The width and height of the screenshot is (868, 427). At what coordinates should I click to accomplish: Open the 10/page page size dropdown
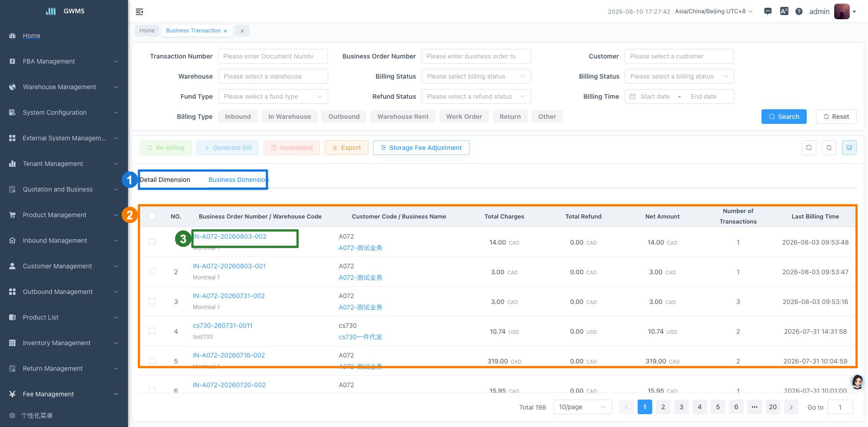click(582, 407)
